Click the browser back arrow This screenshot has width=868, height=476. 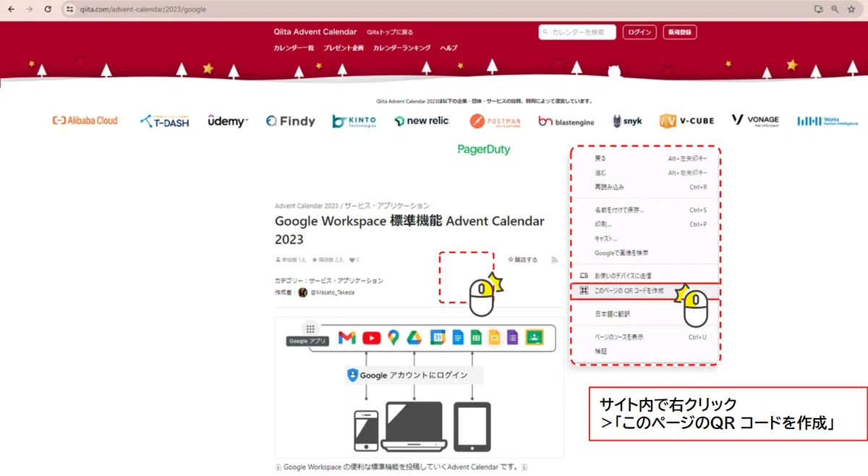tap(11, 9)
